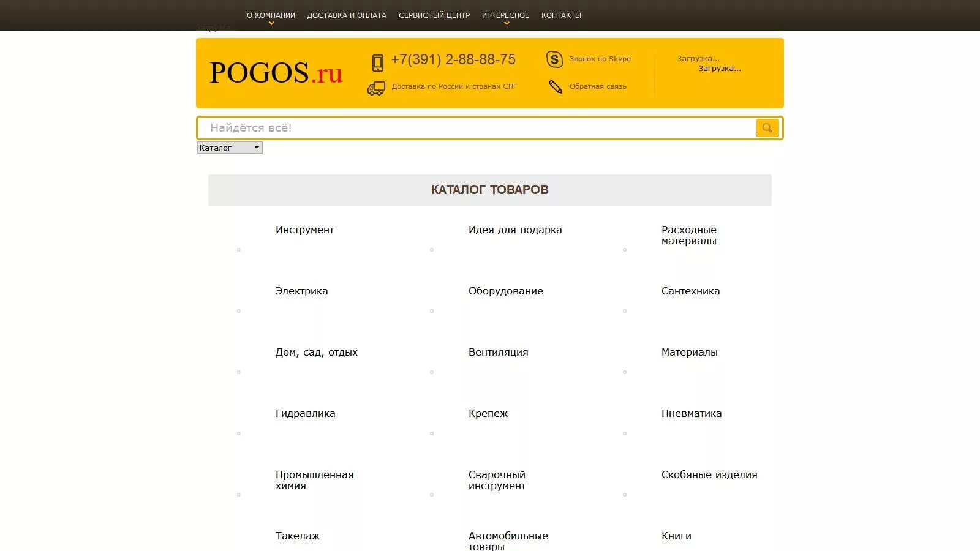980x551 pixels.
Task: Open the Скобяные изделия category
Action: 709,474
